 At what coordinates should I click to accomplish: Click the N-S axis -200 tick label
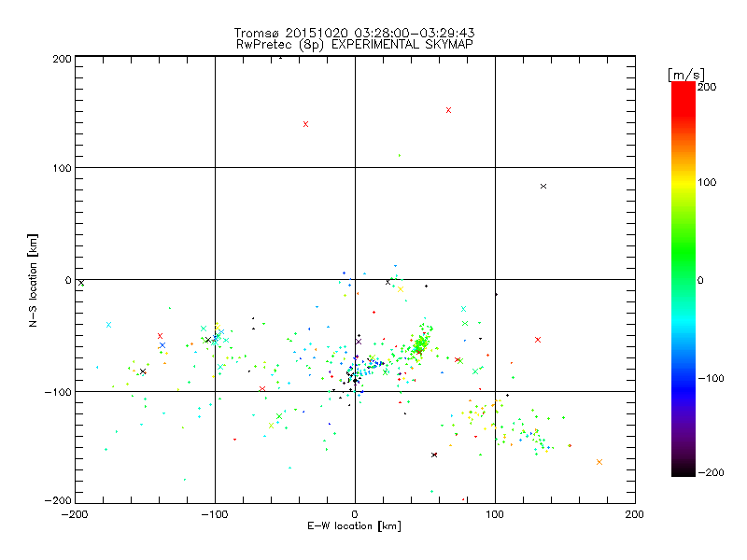point(58,500)
